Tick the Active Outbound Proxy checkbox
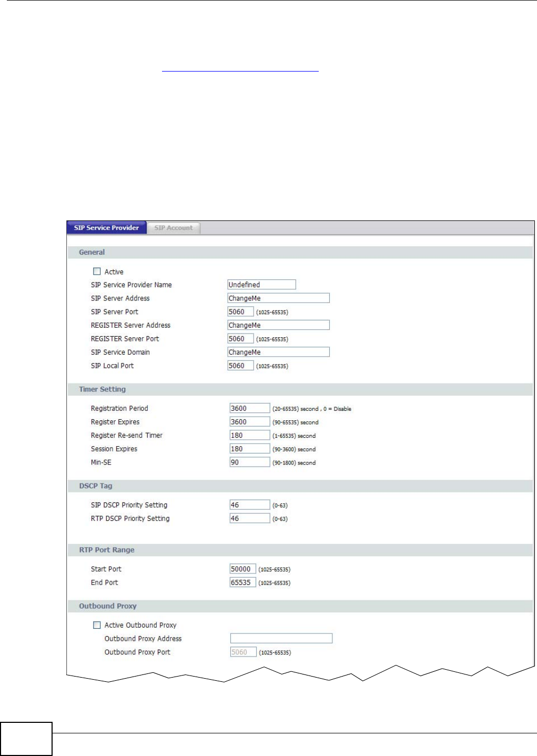 tap(97, 625)
